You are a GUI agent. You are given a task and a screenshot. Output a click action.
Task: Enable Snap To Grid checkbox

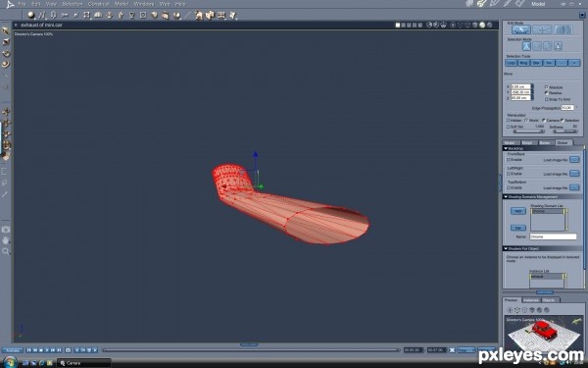point(547,99)
